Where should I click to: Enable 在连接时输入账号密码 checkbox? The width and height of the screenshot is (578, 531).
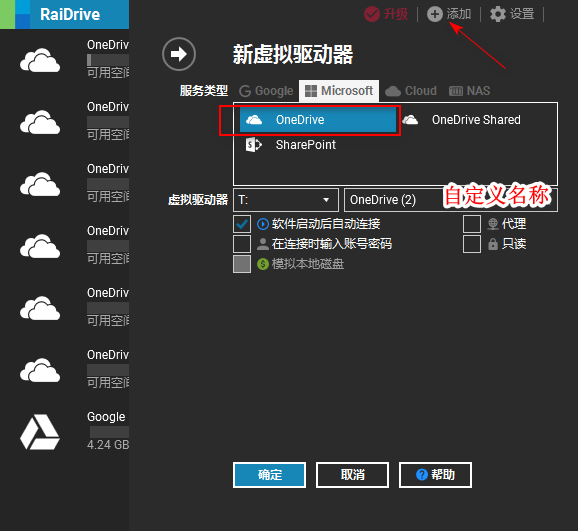click(x=242, y=244)
